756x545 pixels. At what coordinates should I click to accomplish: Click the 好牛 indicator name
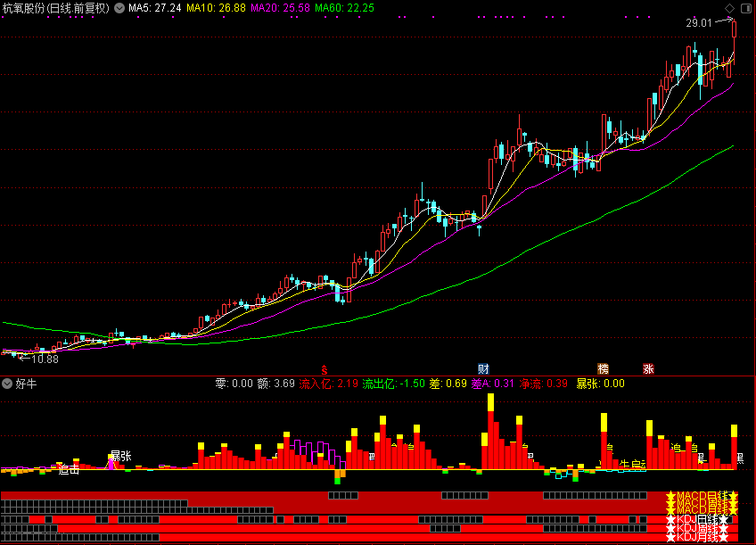[x=26, y=384]
